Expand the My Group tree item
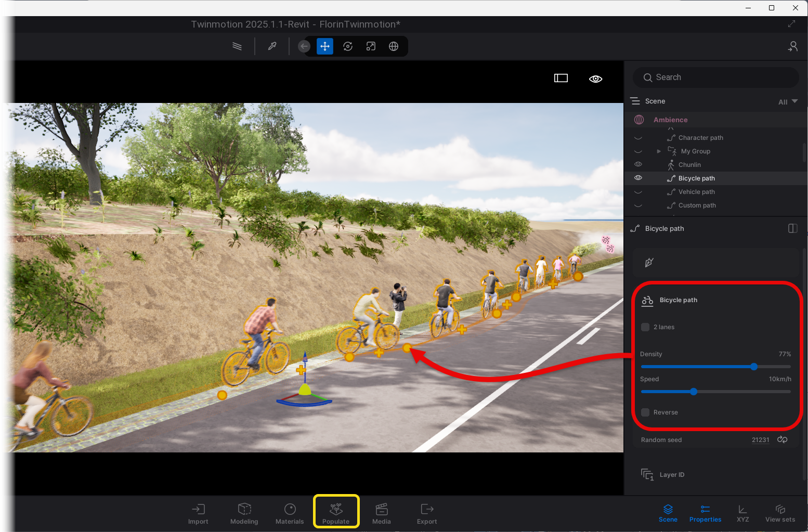 (659, 151)
